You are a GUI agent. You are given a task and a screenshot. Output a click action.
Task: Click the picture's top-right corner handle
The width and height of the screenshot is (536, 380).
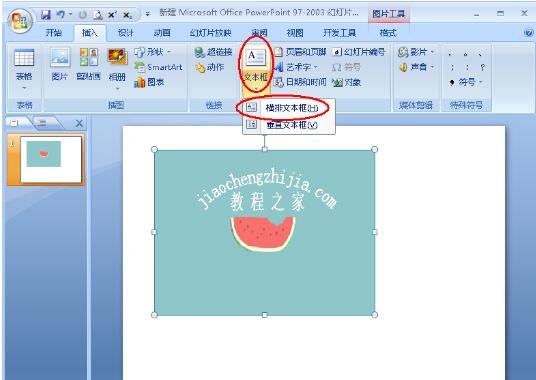[374, 149]
